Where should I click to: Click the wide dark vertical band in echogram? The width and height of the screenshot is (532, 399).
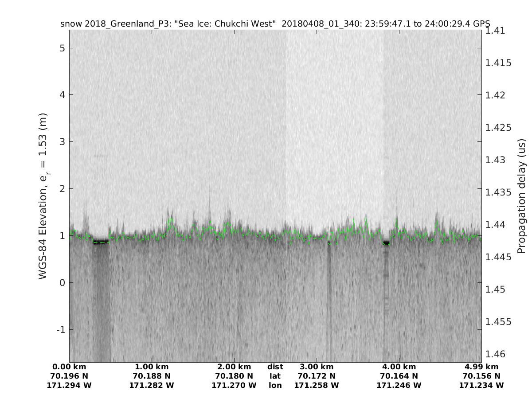102,301
